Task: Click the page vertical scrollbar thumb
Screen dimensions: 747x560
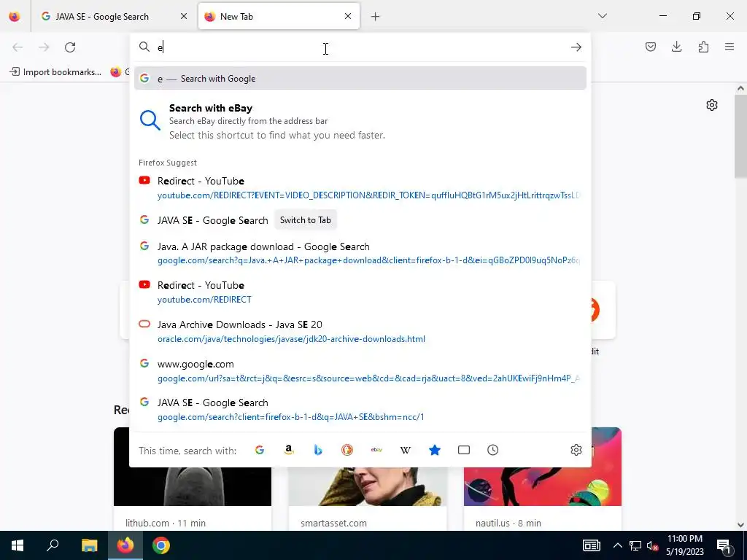Action: (740, 136)
